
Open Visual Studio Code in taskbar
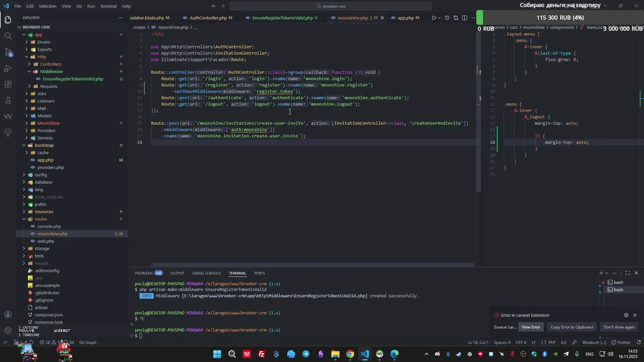click(x=365, y=354)
